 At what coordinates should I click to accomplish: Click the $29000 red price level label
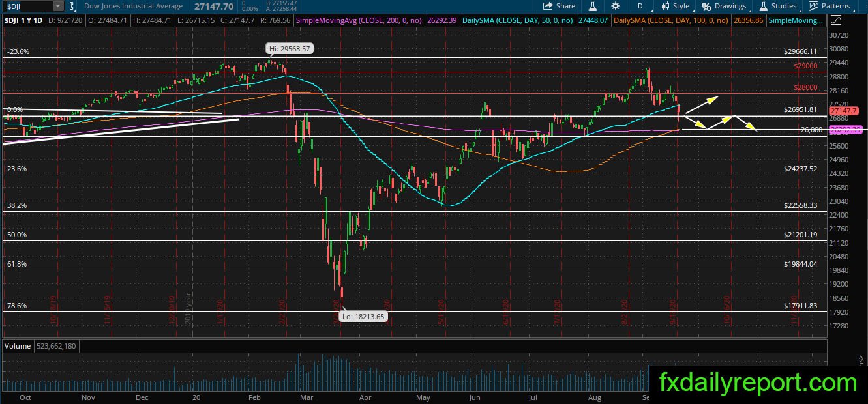805,66
